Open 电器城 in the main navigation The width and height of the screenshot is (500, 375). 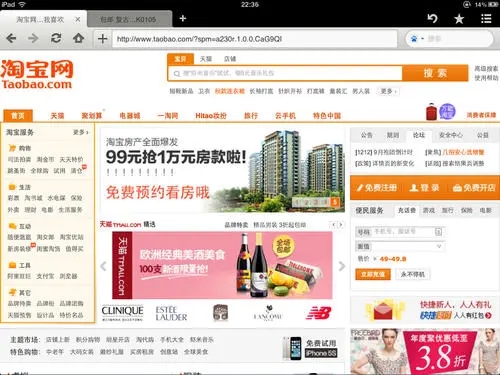click(x=130, y=116)
